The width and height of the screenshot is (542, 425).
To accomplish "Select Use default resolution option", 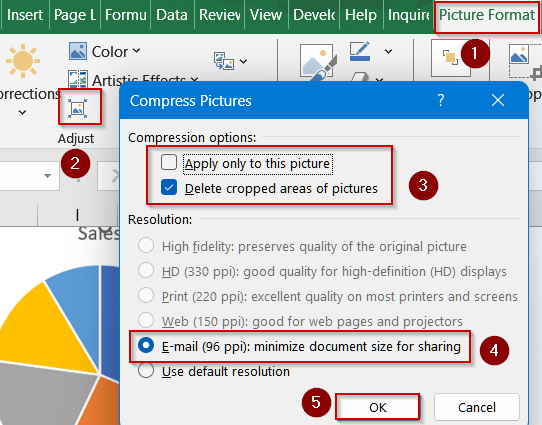I will click(x=146, y=370).
